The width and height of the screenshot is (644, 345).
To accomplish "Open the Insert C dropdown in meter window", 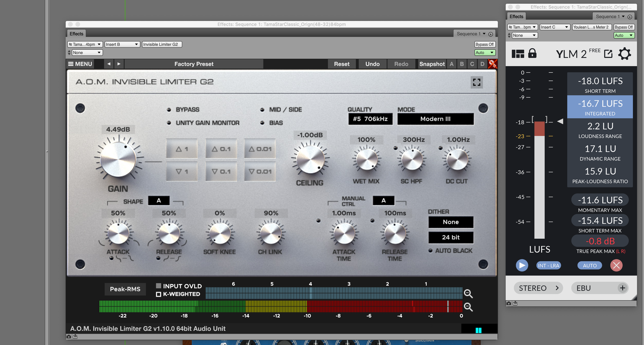I will (555, 27).
